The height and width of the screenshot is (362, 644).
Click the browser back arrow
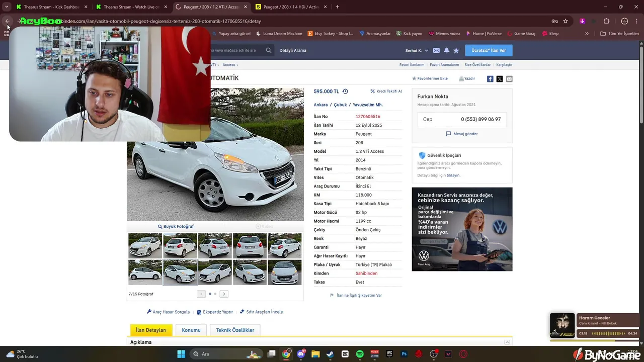pyautogui.click(x=7, y=21)
